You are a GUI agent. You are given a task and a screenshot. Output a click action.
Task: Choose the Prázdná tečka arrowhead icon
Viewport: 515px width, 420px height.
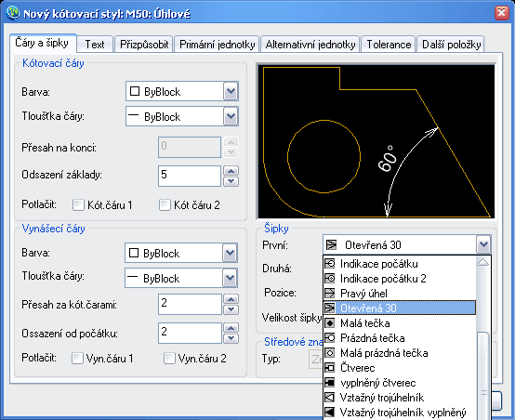click(329, 338)
